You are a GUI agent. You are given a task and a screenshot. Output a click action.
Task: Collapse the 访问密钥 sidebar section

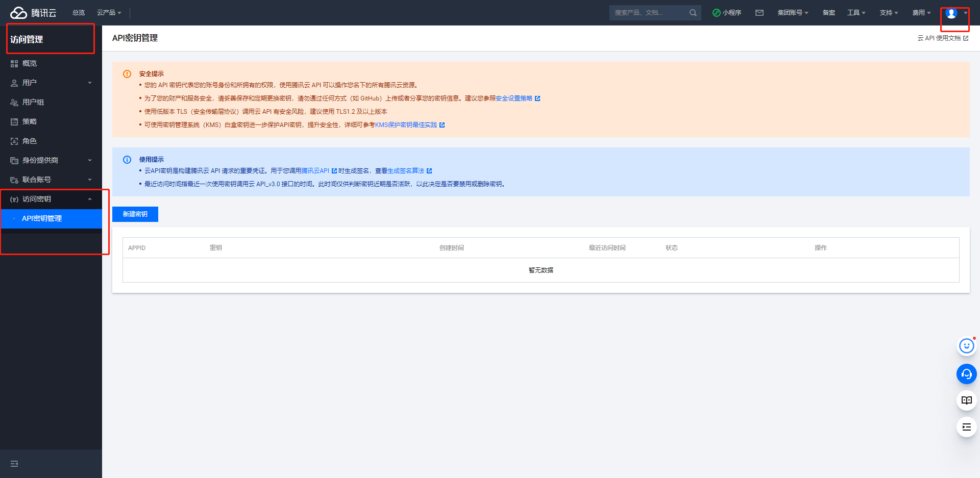coord(51,199)
